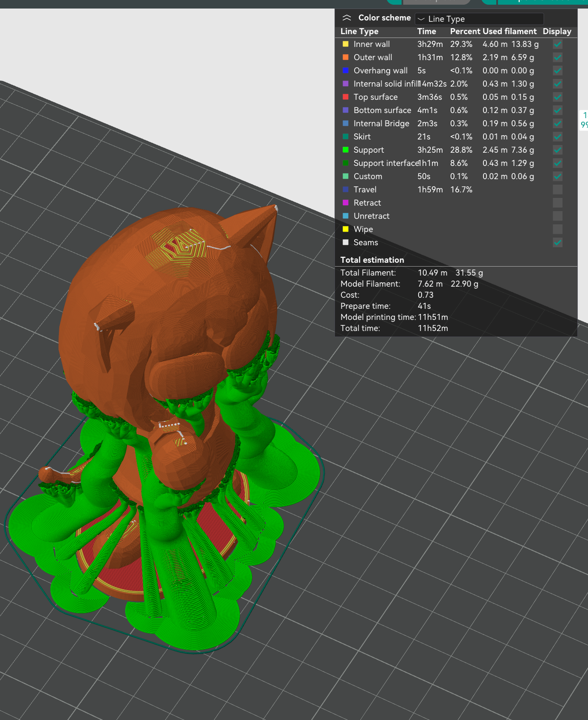588x720 pixels.
Task: Click the Used filament column header
Action: [509, 31]
